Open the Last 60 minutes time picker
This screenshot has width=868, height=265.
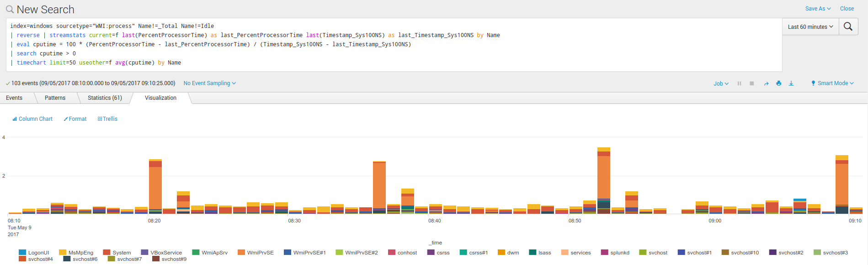810,27
